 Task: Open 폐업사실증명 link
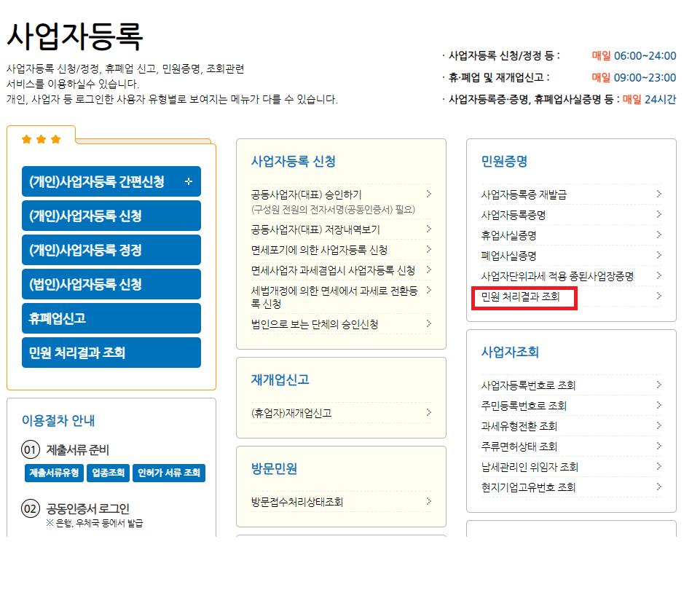pos(508,256)
